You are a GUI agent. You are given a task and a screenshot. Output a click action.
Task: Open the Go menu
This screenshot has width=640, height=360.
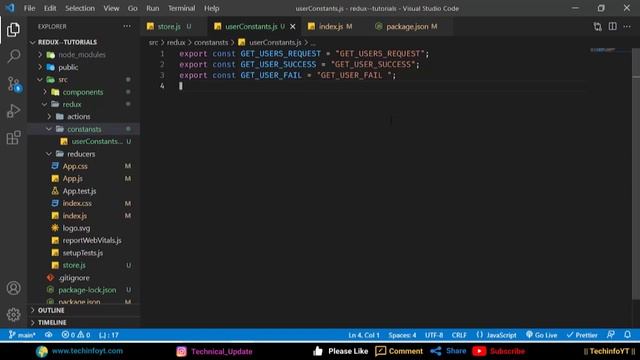[132, 8]
